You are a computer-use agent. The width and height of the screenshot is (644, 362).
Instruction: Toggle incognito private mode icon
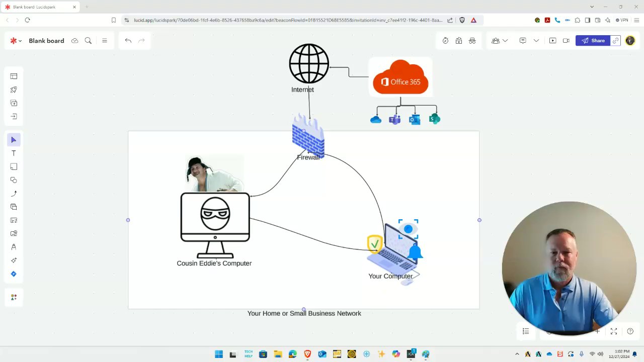(472, 41)
